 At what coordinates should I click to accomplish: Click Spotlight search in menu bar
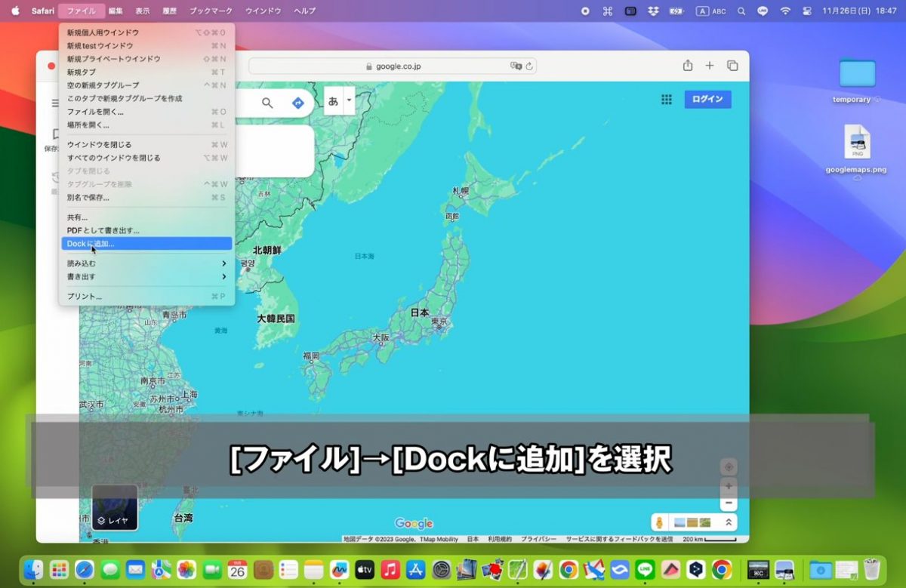click(x=741, y=11)
